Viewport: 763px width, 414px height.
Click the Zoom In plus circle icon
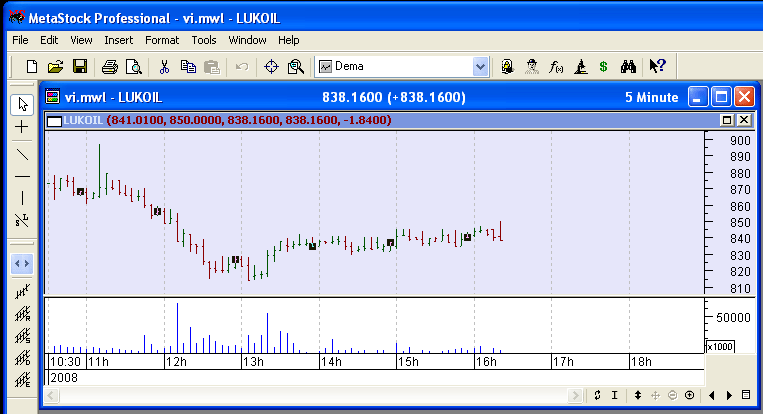[x=690, y=396]
